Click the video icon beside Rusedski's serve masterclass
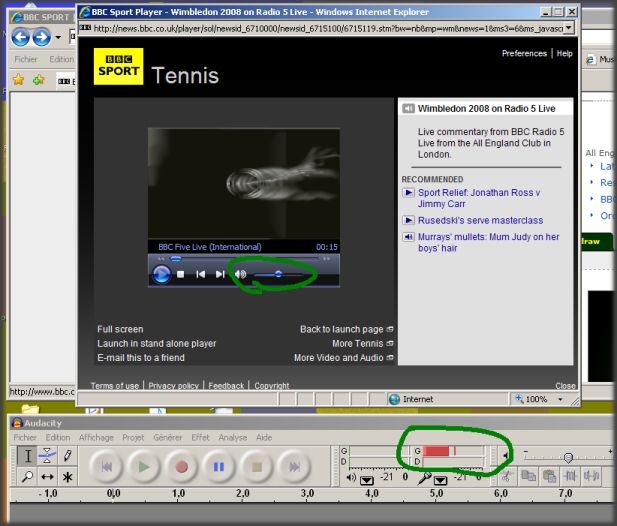Viewport: 617px width, 526px height. click(408, 220)
